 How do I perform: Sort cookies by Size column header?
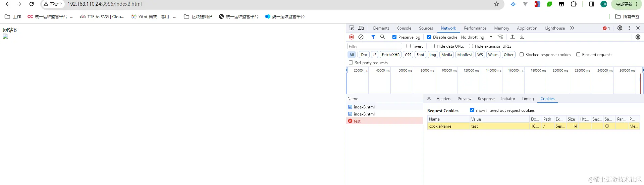pyautogui.click(x=572, y=119)
